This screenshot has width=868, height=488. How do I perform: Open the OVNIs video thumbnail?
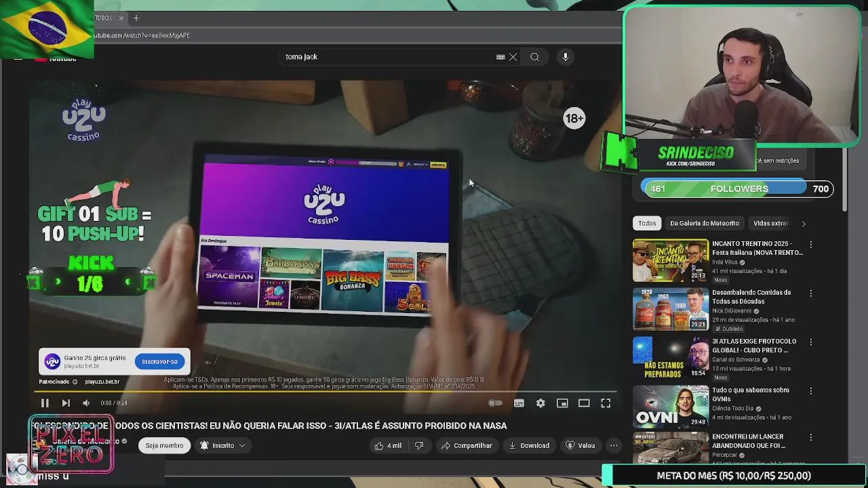(x=671, y=407)
